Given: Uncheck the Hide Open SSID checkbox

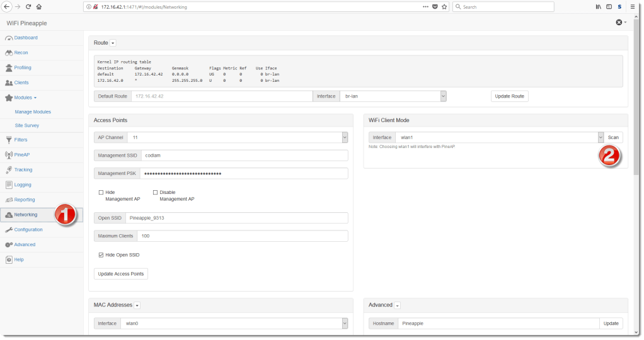Looking at the screenshot, I should (x=101, y=255).
